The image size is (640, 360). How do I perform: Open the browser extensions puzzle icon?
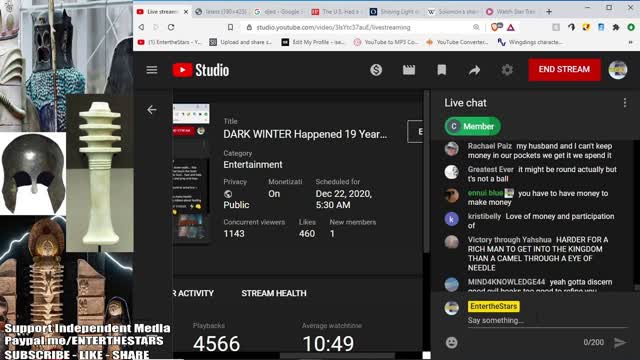616,27
